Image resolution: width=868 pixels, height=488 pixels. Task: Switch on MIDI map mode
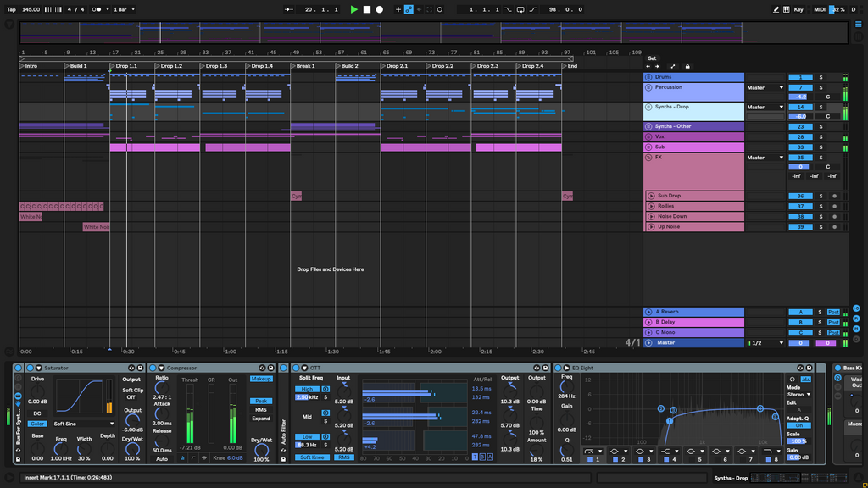coord(820,9)
